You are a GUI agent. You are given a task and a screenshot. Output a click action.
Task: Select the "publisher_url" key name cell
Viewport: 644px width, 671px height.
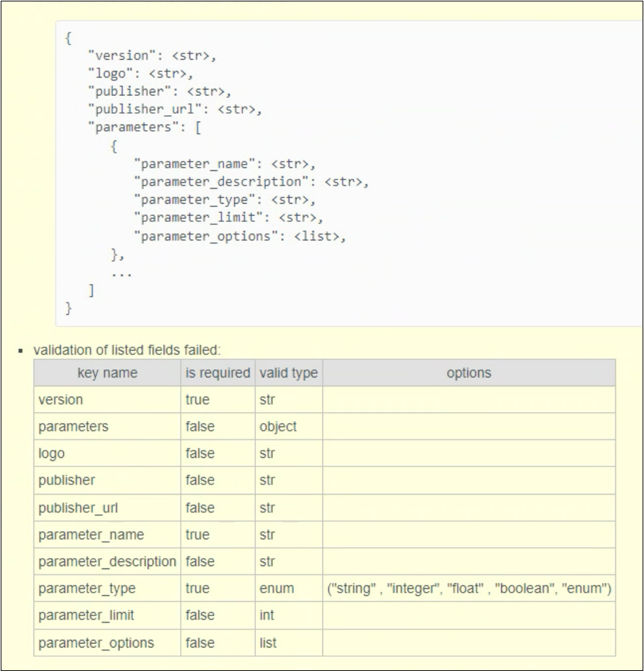[107, 508]
